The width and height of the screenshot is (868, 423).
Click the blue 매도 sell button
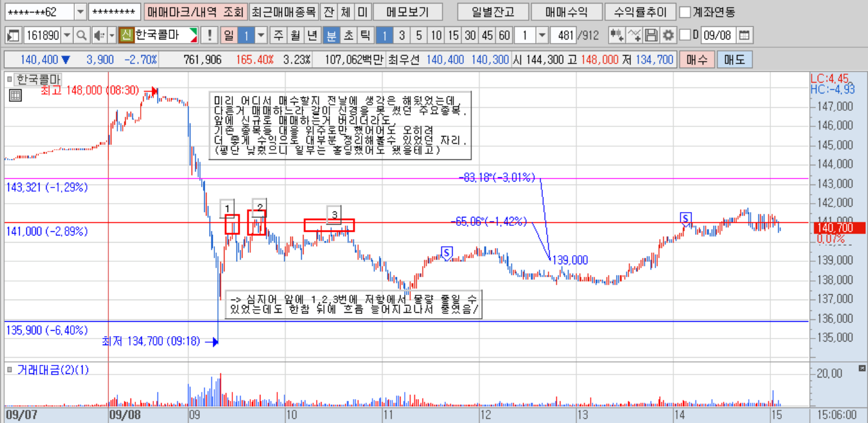pyautogui.click(x=734, y=60)
